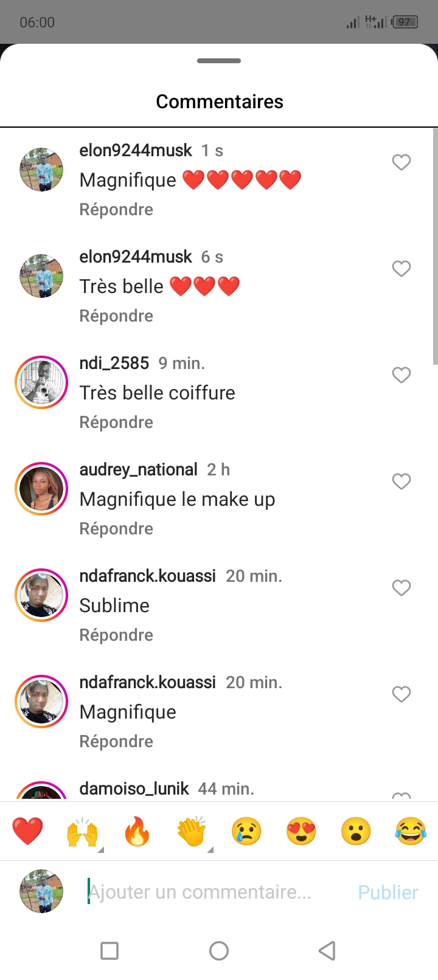Viewport: 438px width, 980px height.
Task: Tap the drag handle atop Commentaires sheet
Action: click(219, 61)
